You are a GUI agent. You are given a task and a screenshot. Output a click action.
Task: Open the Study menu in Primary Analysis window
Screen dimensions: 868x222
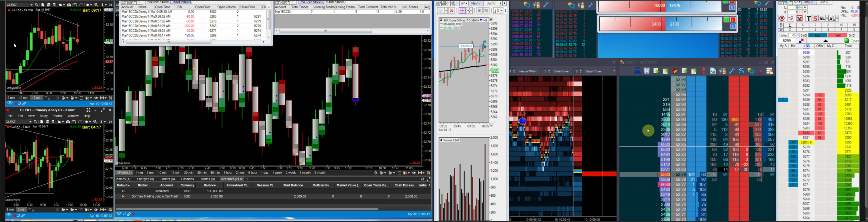coord(44,116)
